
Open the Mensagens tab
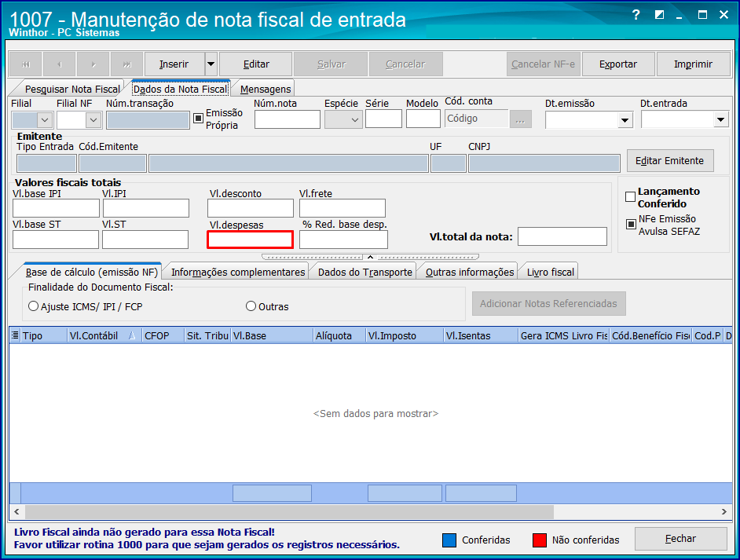(x=266, y=90)
